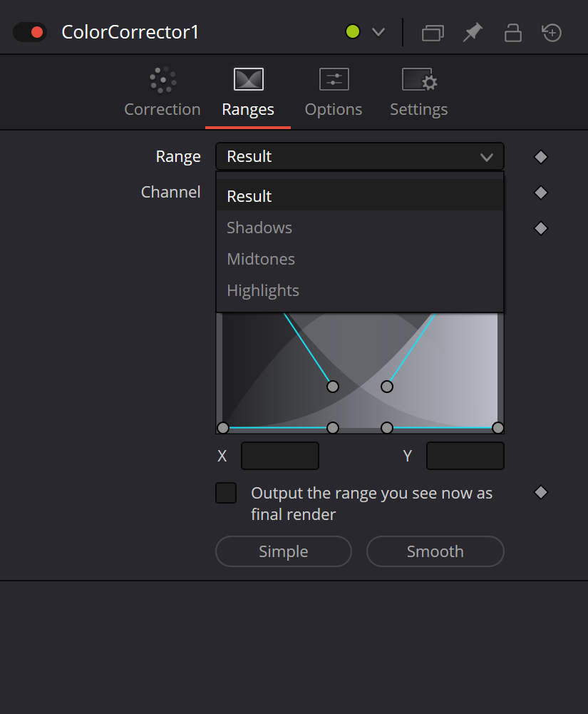Pin the ColorCorrector1 inspector panel
The height and width of the screenshot is (714, 588).
tap(473, 32)
